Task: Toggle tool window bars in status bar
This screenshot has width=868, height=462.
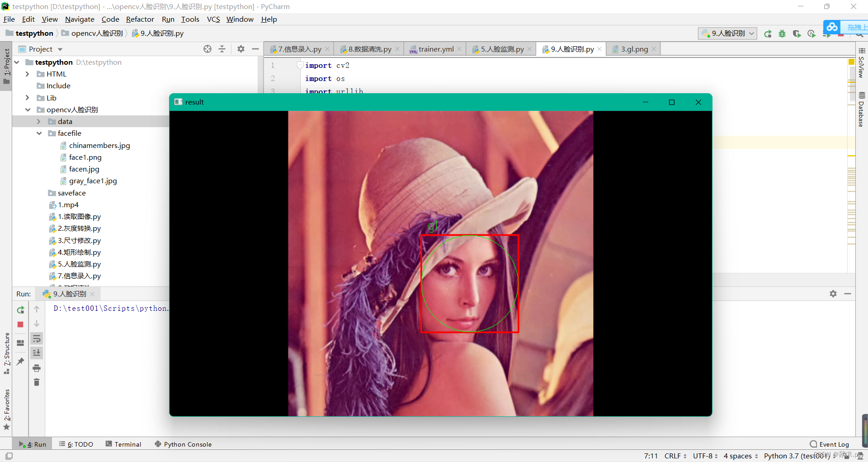Action: 9,456
